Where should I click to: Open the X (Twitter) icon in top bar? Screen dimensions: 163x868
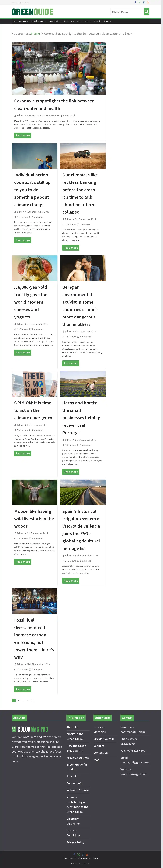click(139, 2)
